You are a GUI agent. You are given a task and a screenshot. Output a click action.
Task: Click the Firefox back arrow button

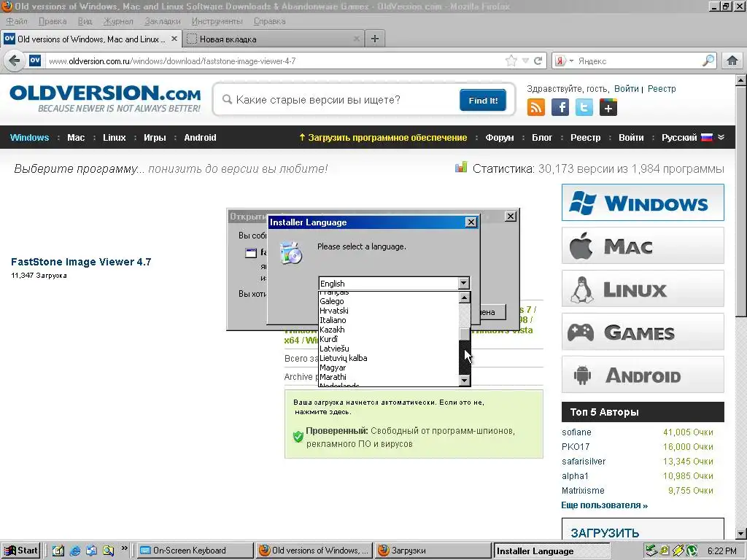pyautogui.click(x=15, y=61)
